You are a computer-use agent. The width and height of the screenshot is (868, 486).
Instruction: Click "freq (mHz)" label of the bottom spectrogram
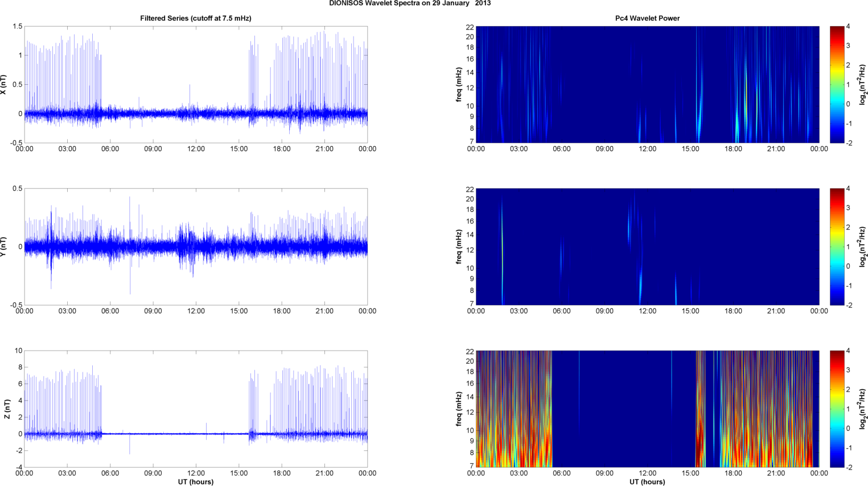(x=459, y=409)
